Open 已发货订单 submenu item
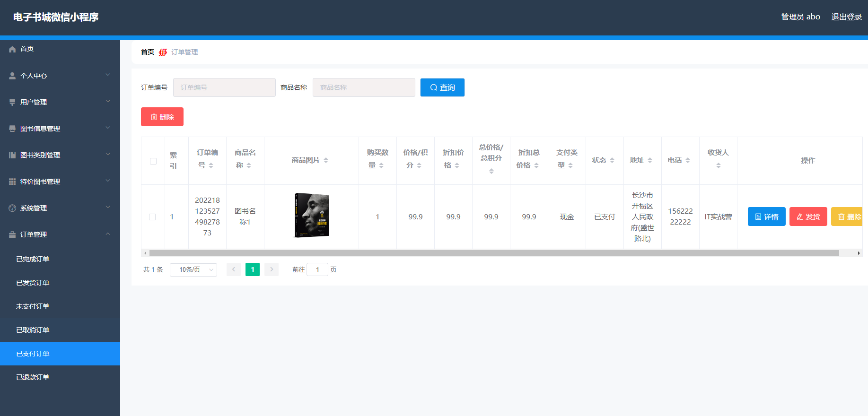 coord(60,283)
